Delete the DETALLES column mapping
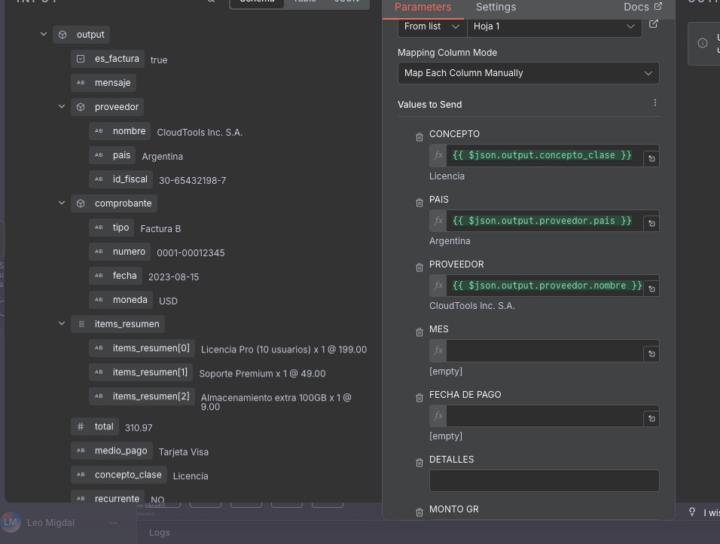The height and width of the screenshot is (544, 720). (x=419, y=463)
